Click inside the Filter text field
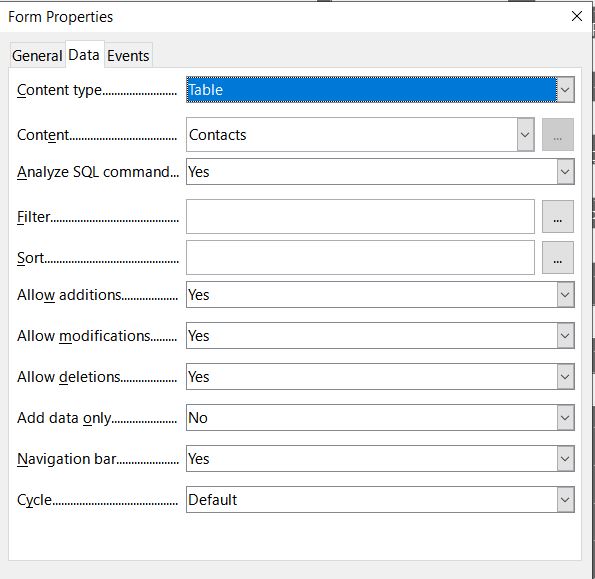Screen dimensions: 595x579 360,217
